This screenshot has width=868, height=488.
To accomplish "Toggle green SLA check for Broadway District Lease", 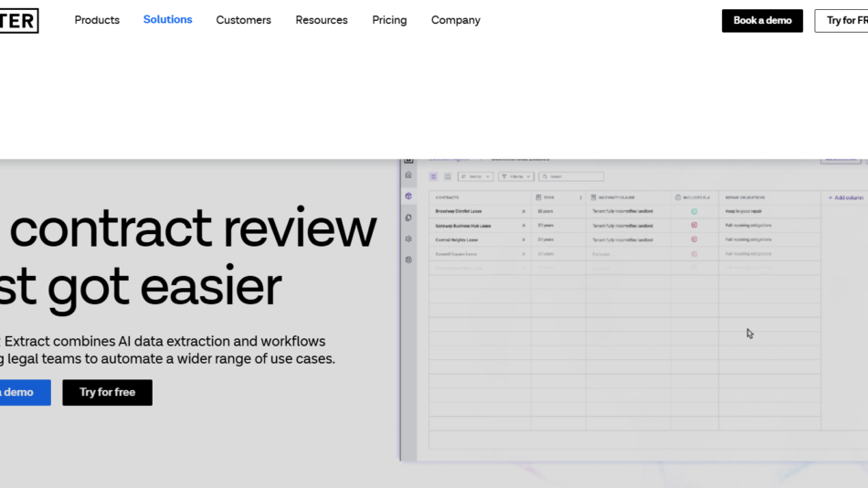I will tap(694, 211).
